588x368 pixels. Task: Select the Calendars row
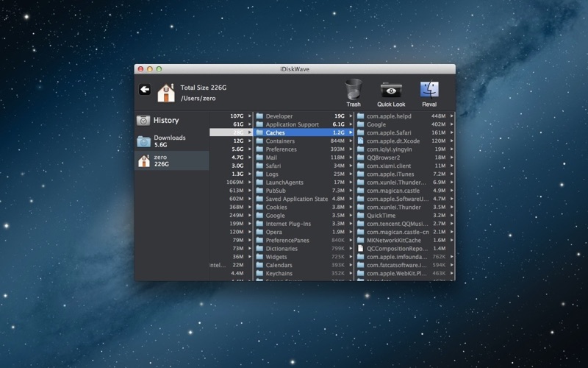click(x=304, y=265)
